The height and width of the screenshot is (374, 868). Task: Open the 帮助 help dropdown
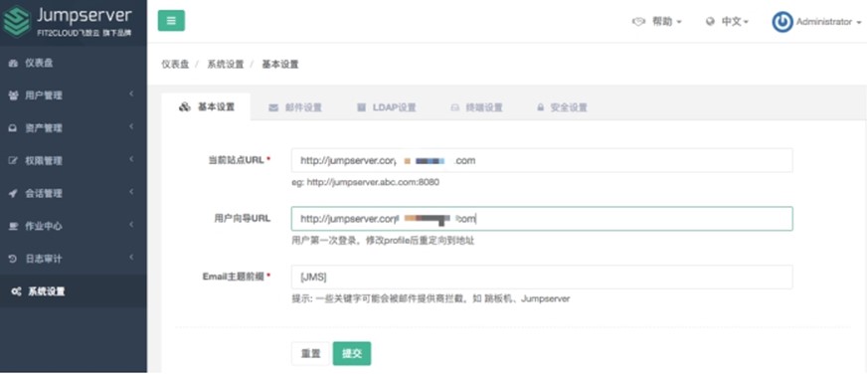click(657, 22)
